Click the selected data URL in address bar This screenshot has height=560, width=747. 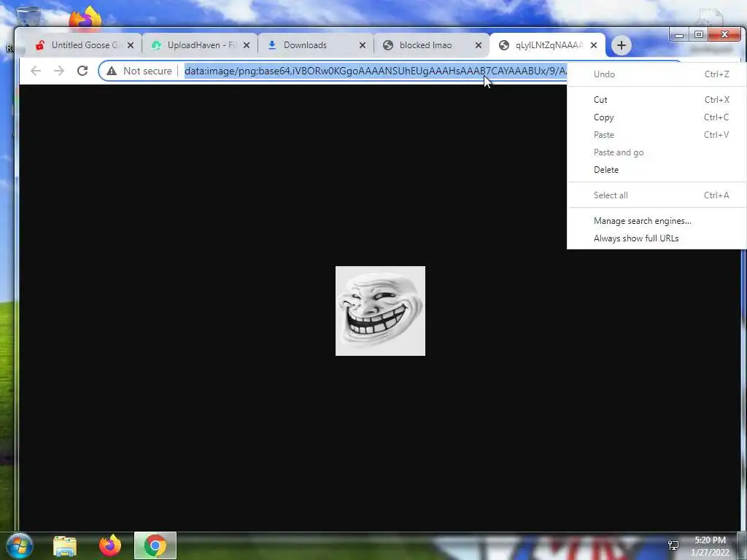click(376, 71)
